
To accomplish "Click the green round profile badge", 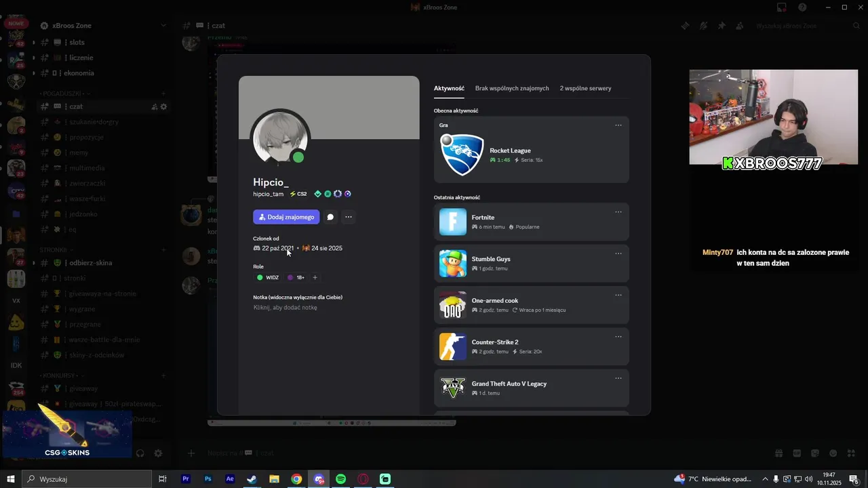I will 328,194.
